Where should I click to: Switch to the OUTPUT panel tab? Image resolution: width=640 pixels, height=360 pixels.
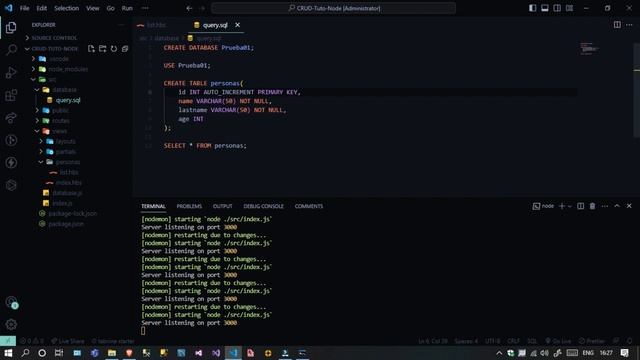[222, 206]
